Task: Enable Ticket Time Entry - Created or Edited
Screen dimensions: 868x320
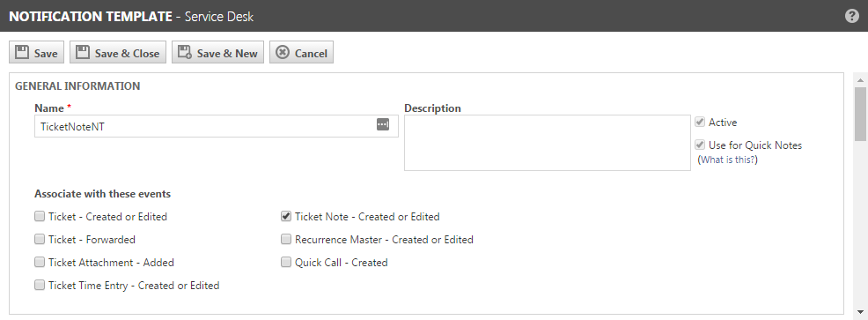Action: coord(40,285)
